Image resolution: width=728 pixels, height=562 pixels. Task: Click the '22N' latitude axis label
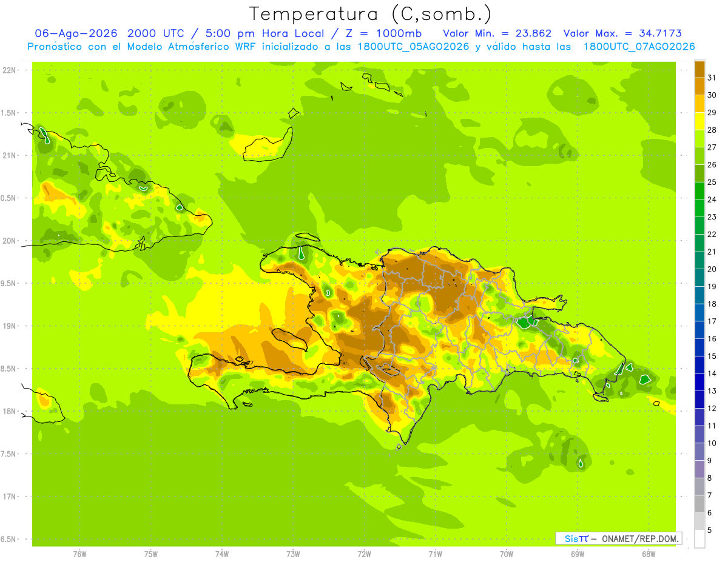[x=9, y=70]
